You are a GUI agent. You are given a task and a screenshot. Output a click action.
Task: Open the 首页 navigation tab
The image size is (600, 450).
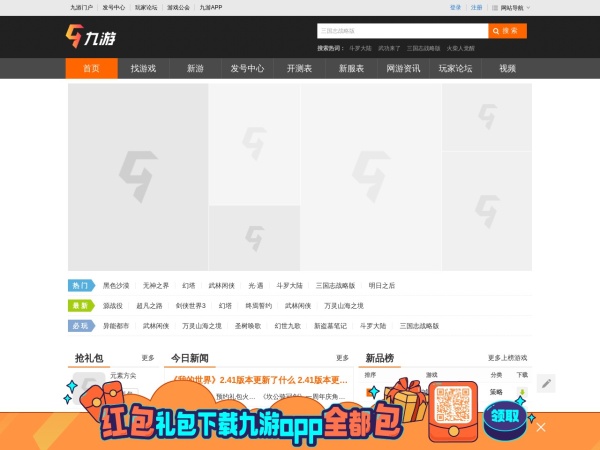tap(91, 69)
